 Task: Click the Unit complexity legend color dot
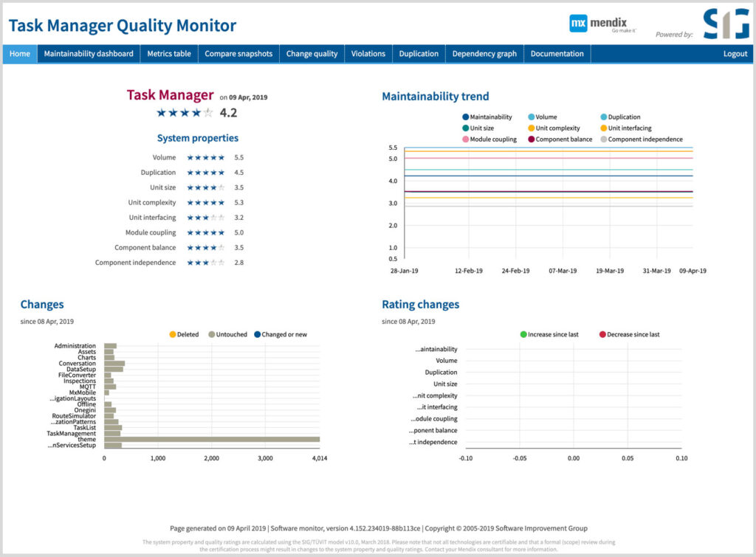tap(532, 128)
